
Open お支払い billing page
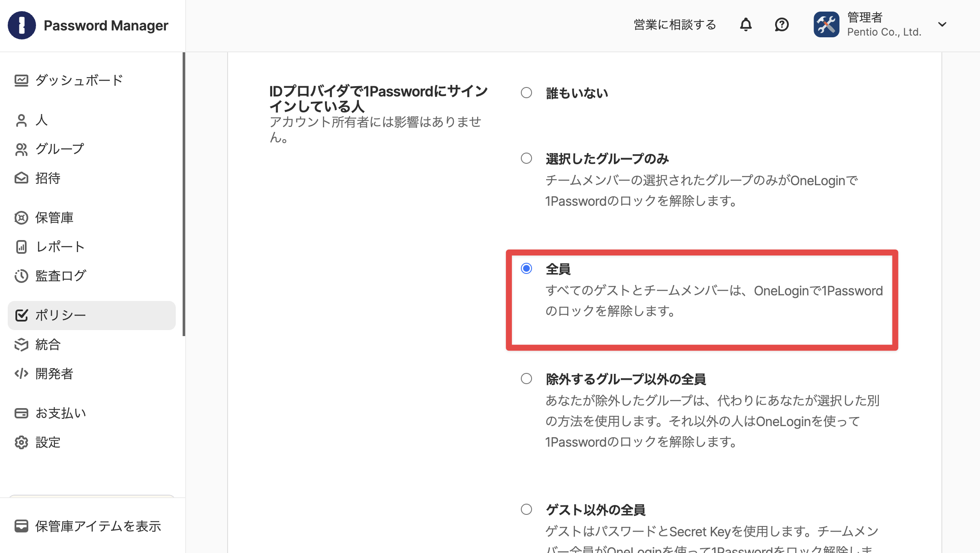point(92,413)
